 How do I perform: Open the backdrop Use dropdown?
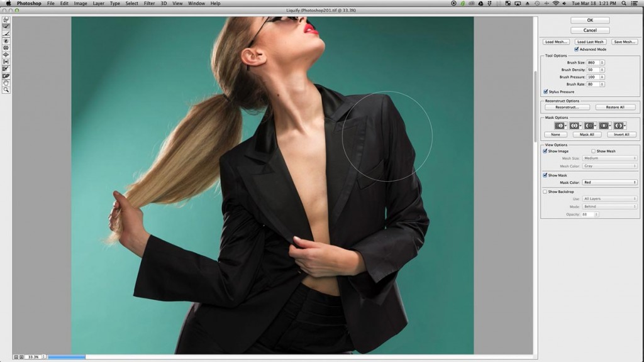(x=610, y=199)
